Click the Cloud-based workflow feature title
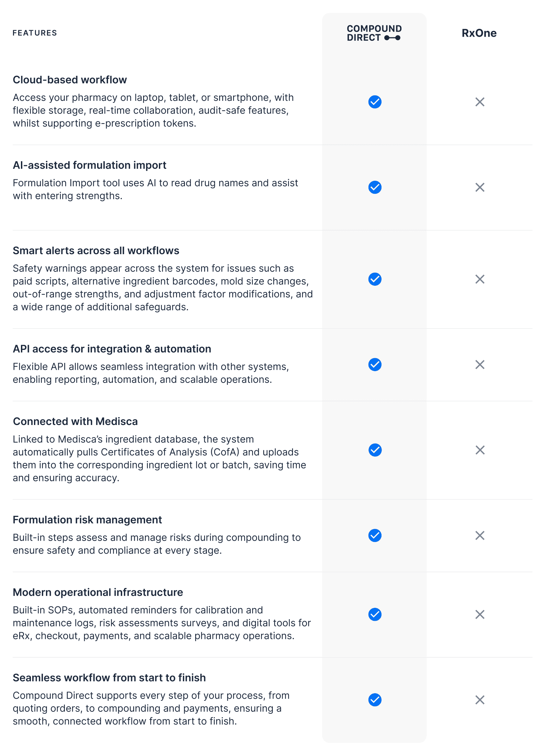 coord(70,80)
